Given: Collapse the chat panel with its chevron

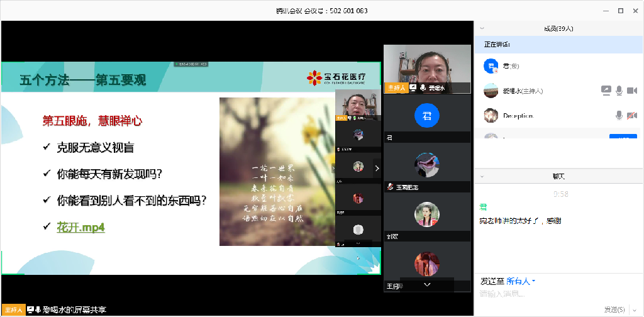Looking at the screenshot, I should (x=482, y=176).
